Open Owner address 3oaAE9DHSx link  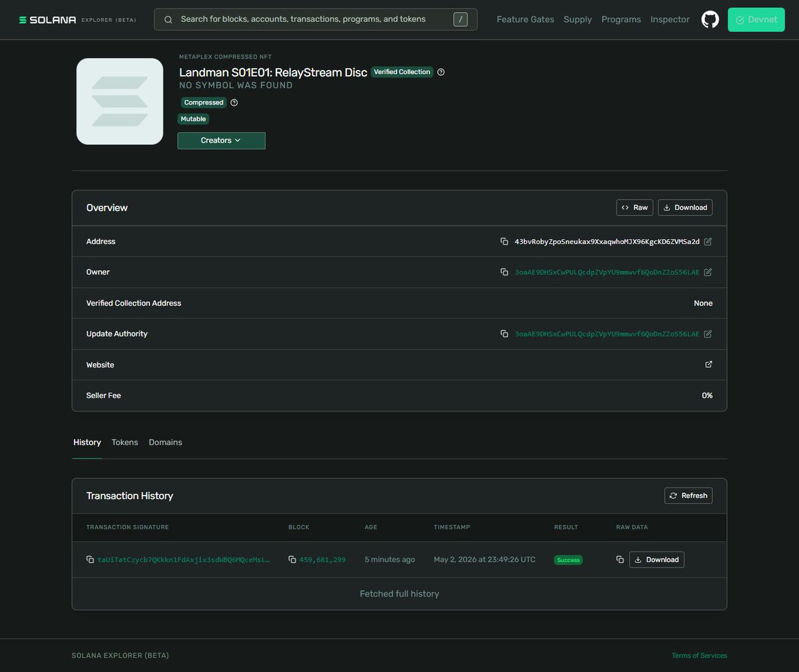(607, 272)
